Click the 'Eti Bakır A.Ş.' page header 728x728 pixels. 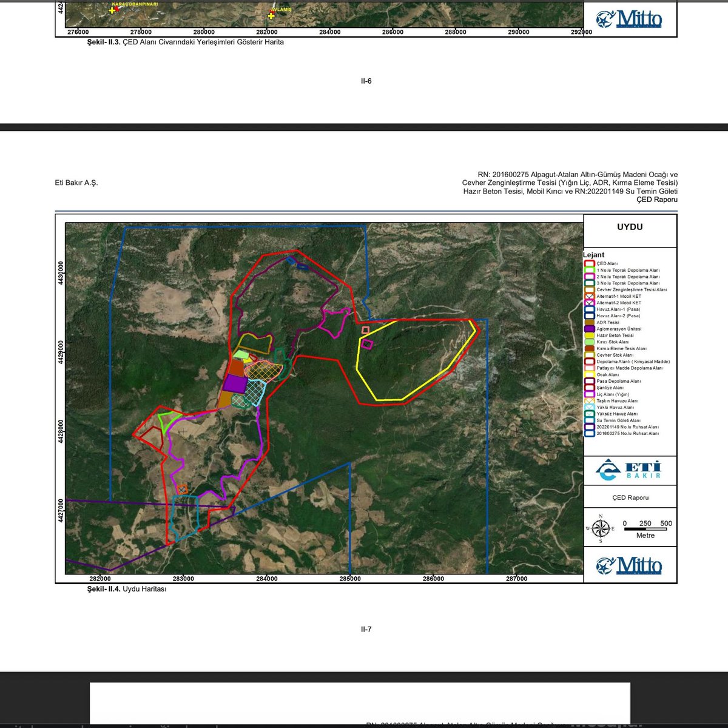(x=76, y=183)
